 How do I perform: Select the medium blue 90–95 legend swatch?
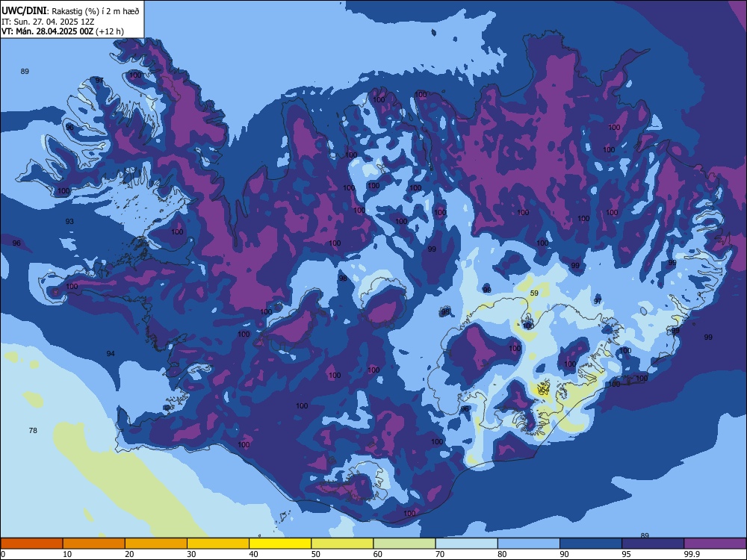(x=591, y=544)
